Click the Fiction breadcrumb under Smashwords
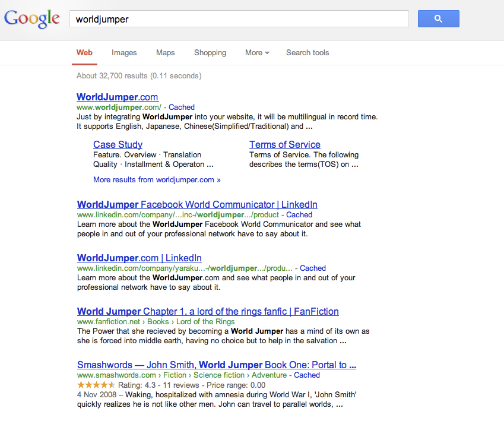This screenshot has height=424, width=504. click(175, 375)
